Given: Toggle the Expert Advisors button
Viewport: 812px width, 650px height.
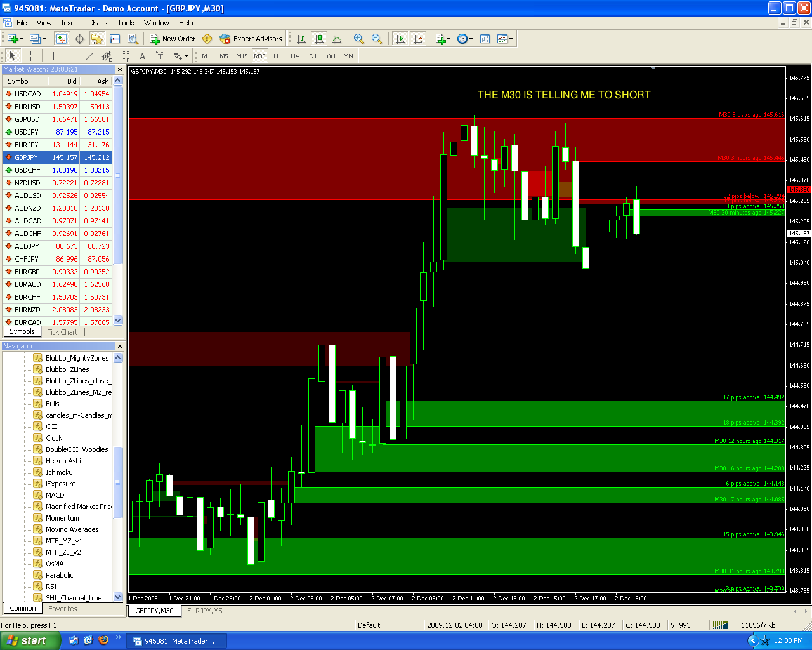Looking at the screenshot, I should click(x=251, y=39).
